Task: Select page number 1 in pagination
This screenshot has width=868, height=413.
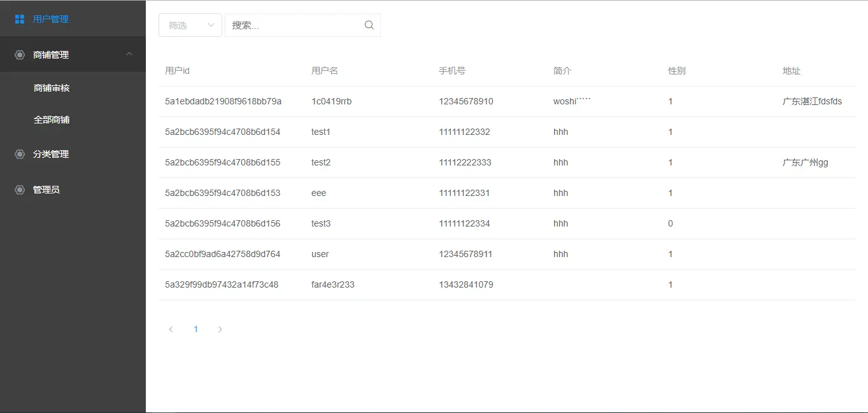Action: coord(196,329)
